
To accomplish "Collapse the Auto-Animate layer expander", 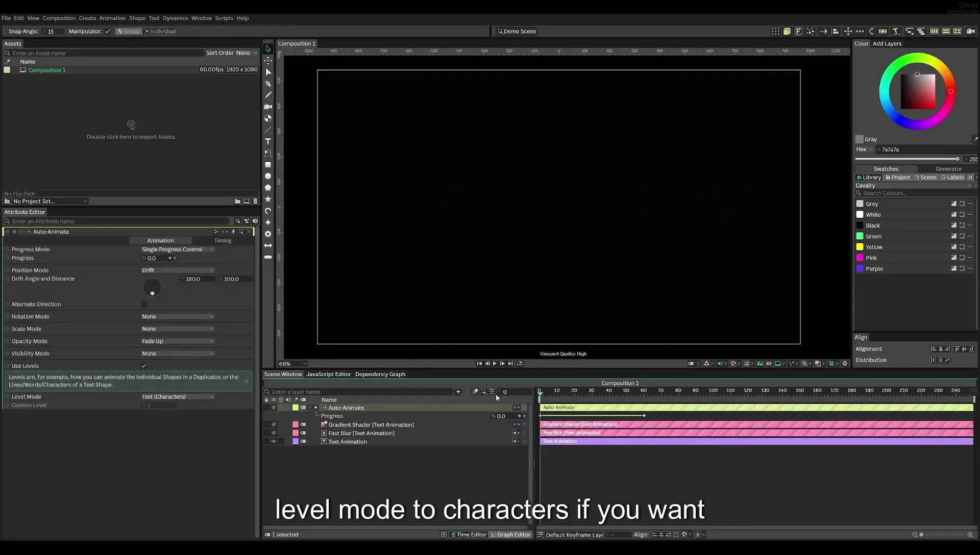I will [310, 408].
